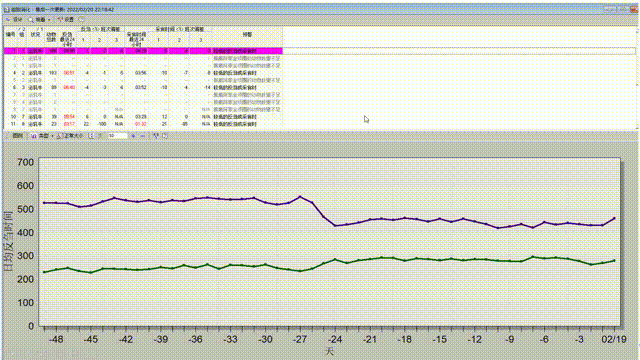This screenshot has height=360, width=640.
Task: Click the red 03:17 cell
Action: pyautogui.click(x=69, y=124)
